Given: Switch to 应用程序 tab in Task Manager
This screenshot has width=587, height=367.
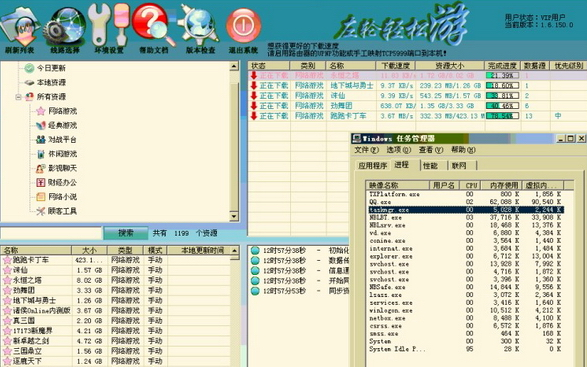Looking at the screenshot, I should click(x=372, y=166).
